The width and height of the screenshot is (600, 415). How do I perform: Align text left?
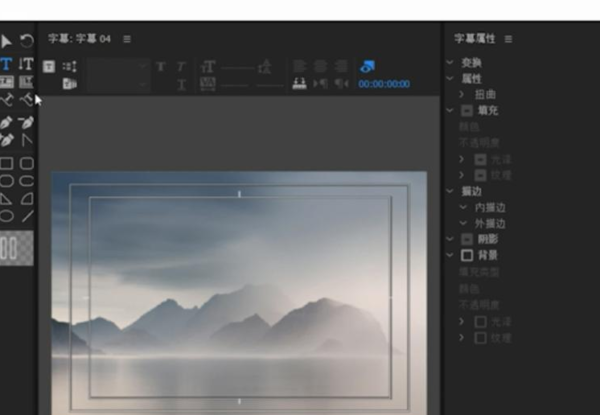tap(300, 66)
